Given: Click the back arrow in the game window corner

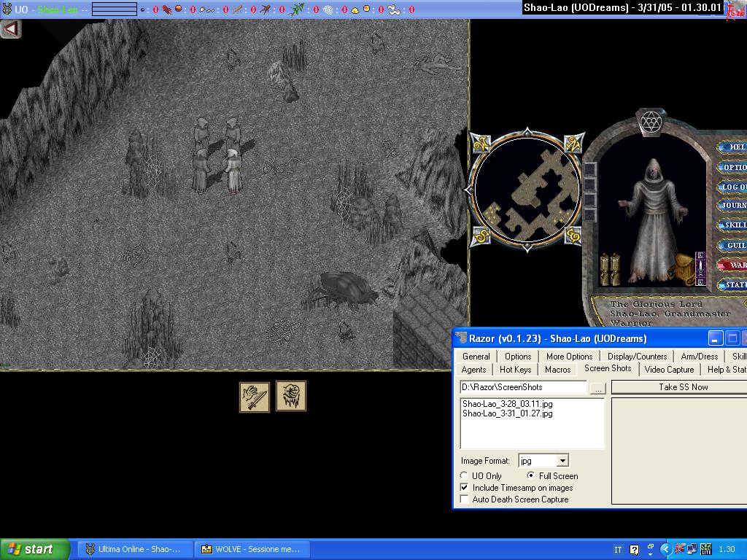Looking at the screenshot, I should (10, 28).
